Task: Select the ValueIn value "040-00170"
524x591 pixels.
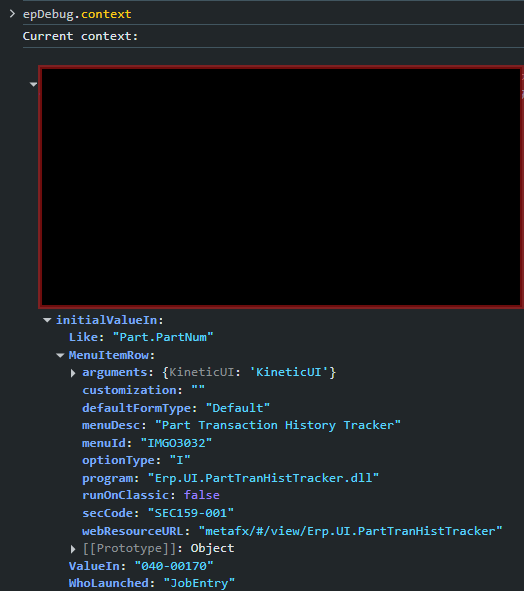Action: pyautogui.click(x=174, y=566)
